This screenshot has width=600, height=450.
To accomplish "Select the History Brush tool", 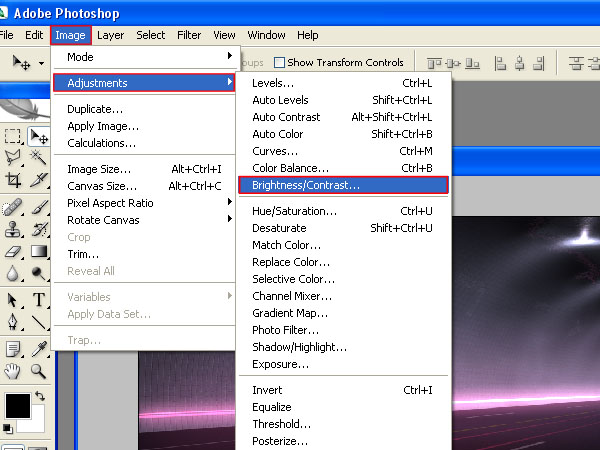I will click(39, 230).
